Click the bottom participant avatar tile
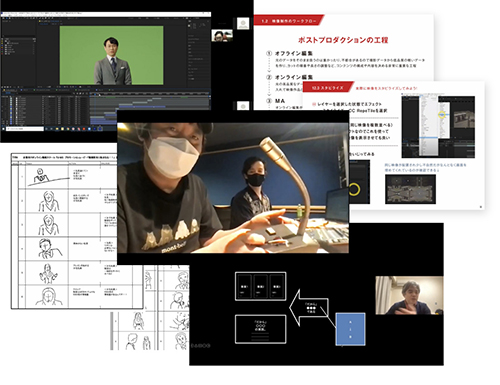The height and width of the screenshot is (385, 500). [x=243, y=106]
